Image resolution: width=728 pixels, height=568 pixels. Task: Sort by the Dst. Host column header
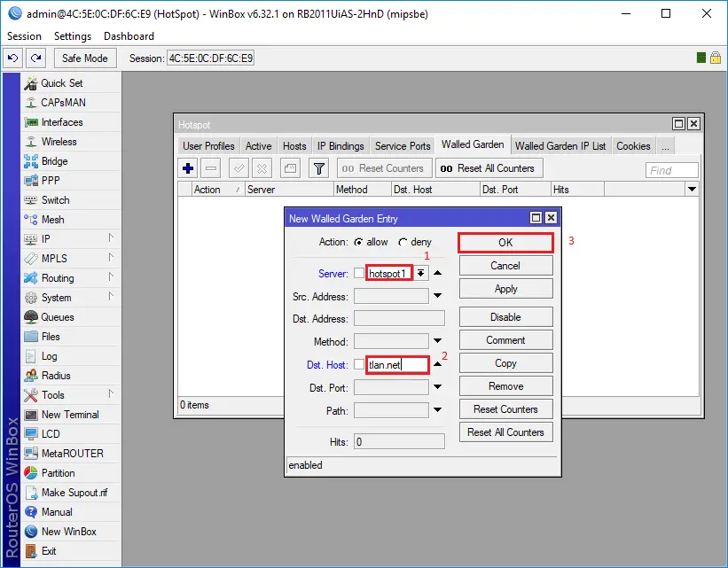pyautogui.click(x=435, y=189)
